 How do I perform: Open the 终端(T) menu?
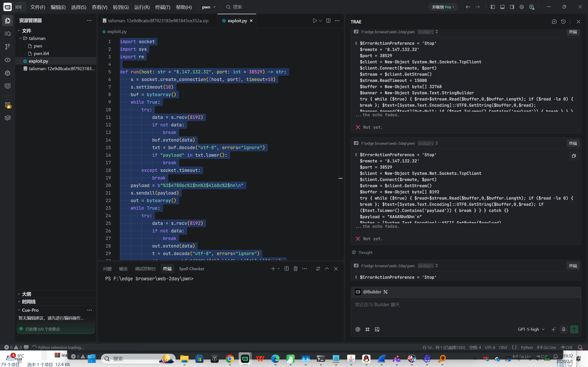tap(163, 7)
